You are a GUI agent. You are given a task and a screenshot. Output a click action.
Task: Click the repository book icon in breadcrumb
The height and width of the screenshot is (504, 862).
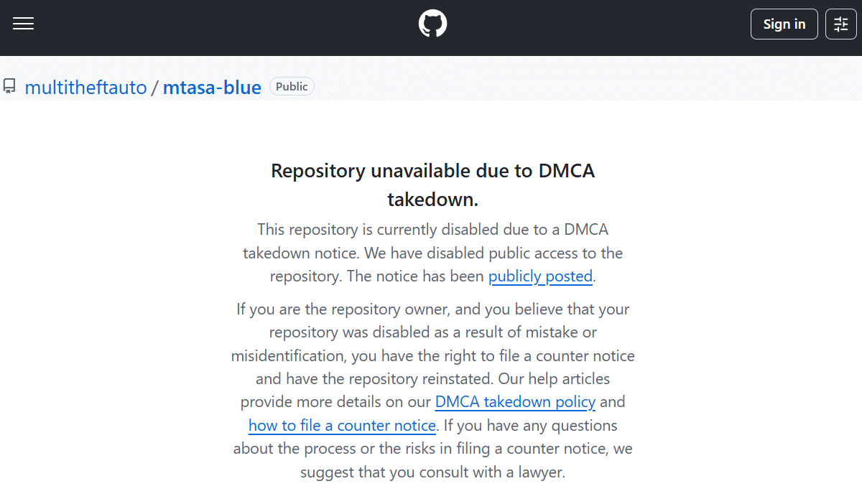[9, 86]
